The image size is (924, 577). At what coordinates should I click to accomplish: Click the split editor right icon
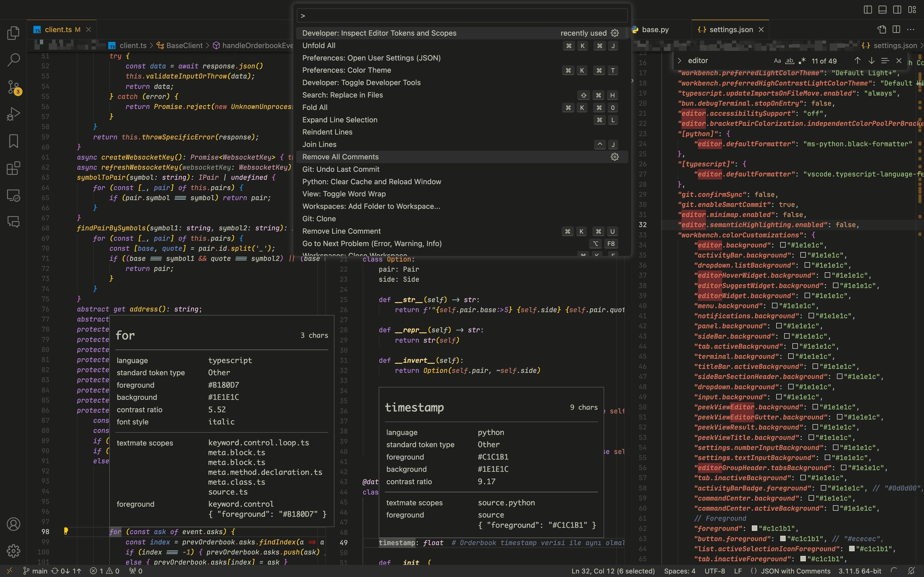(896, 29)
